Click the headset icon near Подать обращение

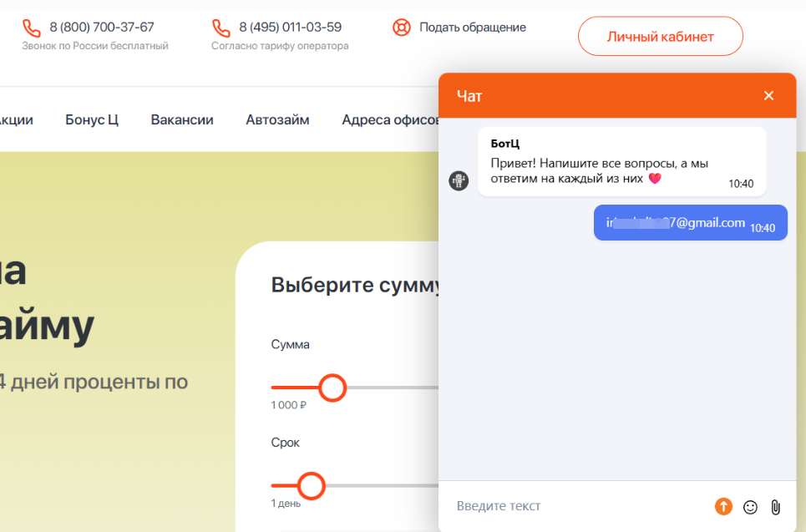402,27
